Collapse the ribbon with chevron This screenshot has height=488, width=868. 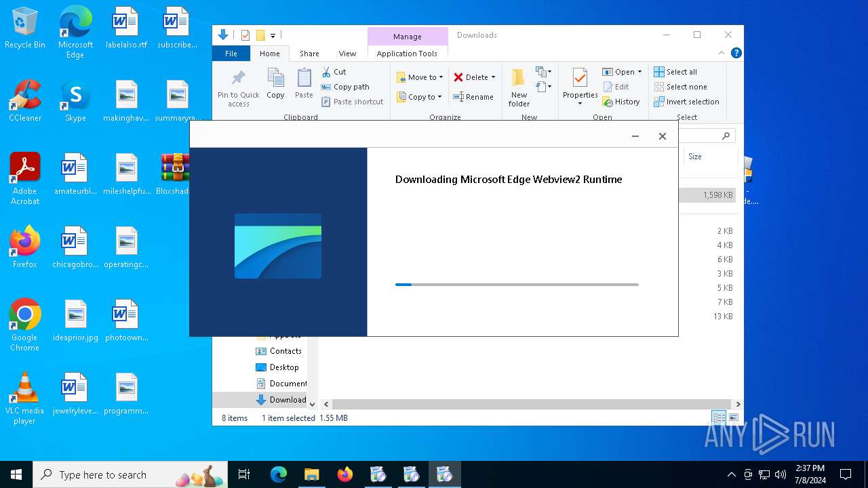722,53
